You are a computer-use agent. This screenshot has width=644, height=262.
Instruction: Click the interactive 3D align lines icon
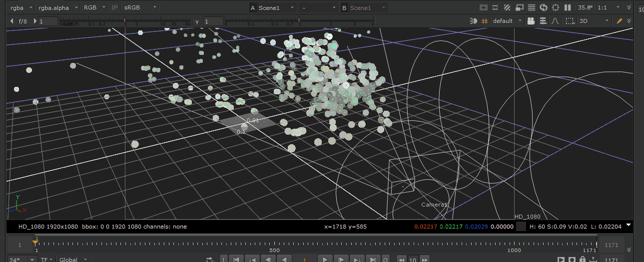tap(543, 21)
